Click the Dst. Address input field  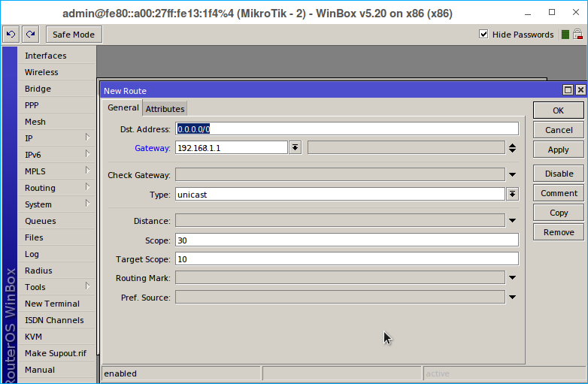(347, 129)
